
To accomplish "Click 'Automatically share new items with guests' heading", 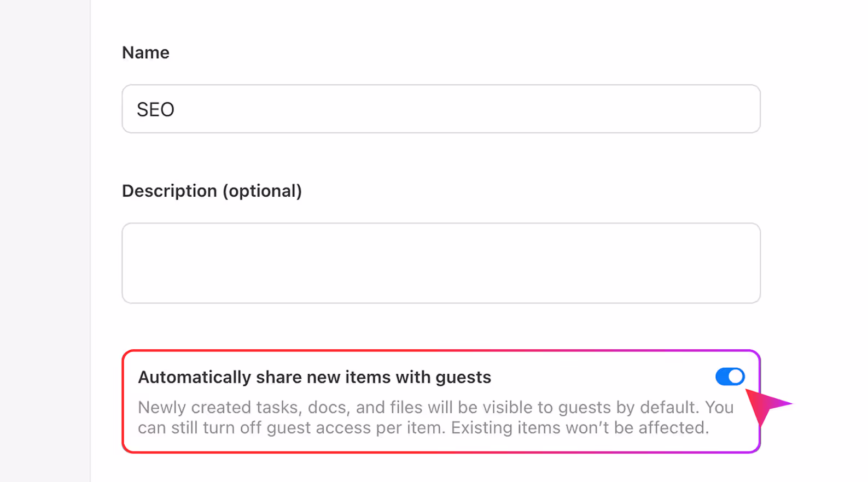I will click(314, 377).
